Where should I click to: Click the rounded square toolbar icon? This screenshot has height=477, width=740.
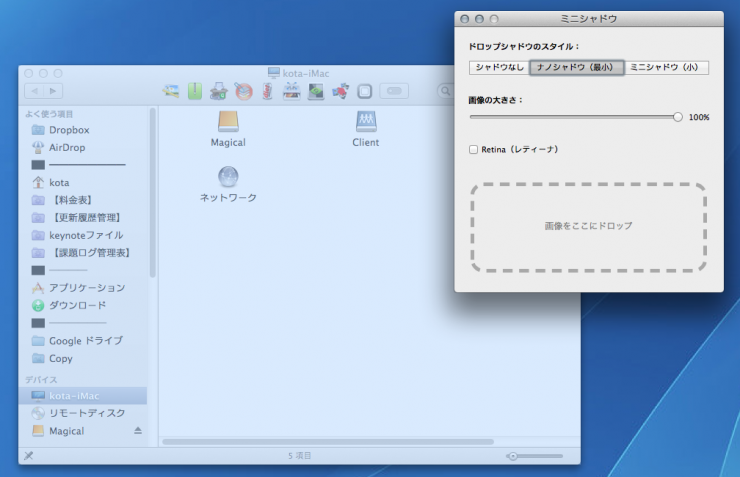pyautogui.click(x=364, y=91)
